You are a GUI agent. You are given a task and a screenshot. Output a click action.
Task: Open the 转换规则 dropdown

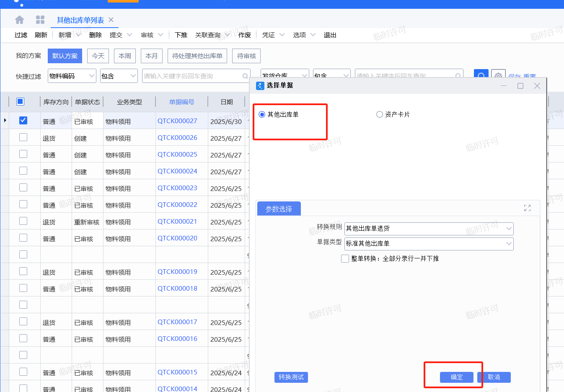[509, 229]
